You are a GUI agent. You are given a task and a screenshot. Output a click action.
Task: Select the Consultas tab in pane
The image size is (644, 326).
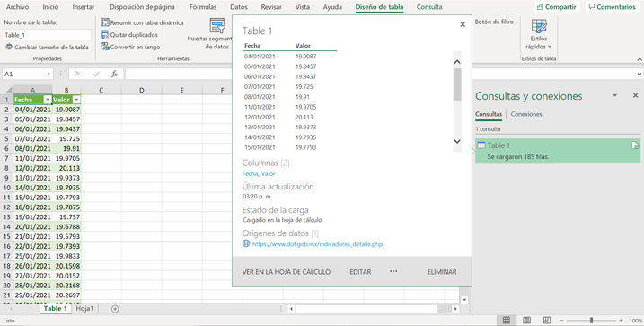pos(489,114)
